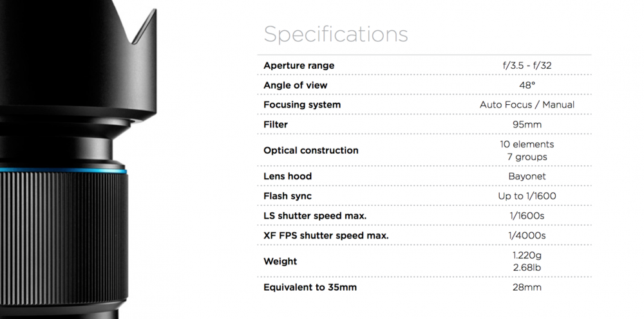Screen dimensions: 644x319
Task: Select the Angle of view row label
Action: coord(296,86)
